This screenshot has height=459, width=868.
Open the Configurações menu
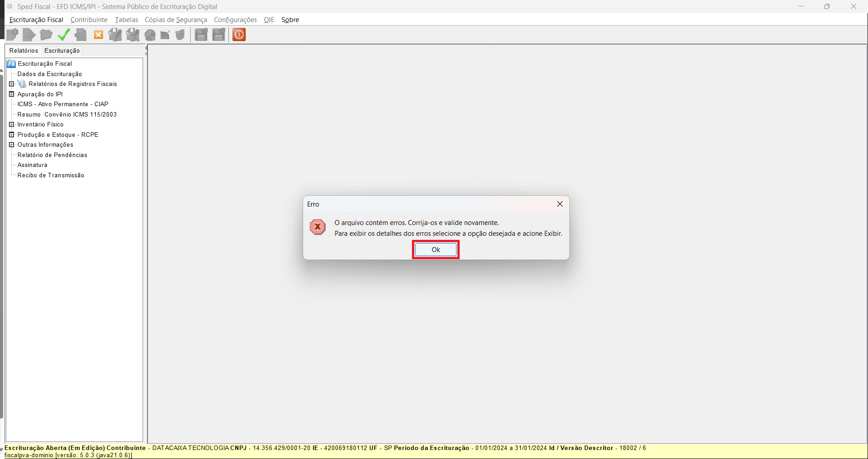[x=235, y=20]
